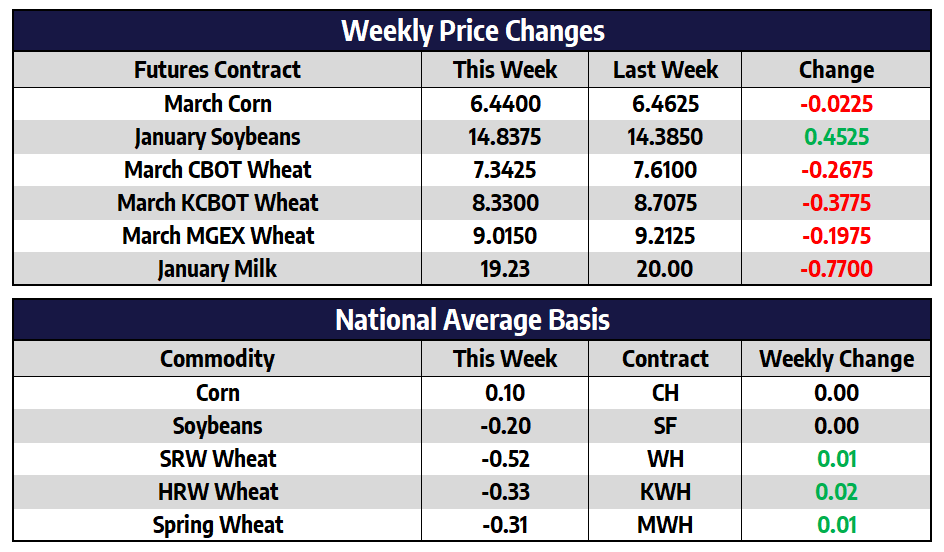Click the March Corn row label

tap(217, 104)
